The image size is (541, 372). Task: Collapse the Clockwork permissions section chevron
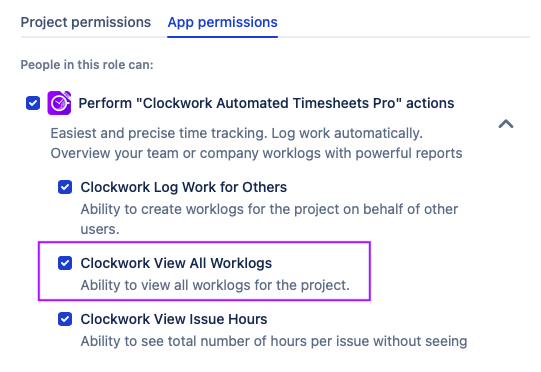click(506, 124)
